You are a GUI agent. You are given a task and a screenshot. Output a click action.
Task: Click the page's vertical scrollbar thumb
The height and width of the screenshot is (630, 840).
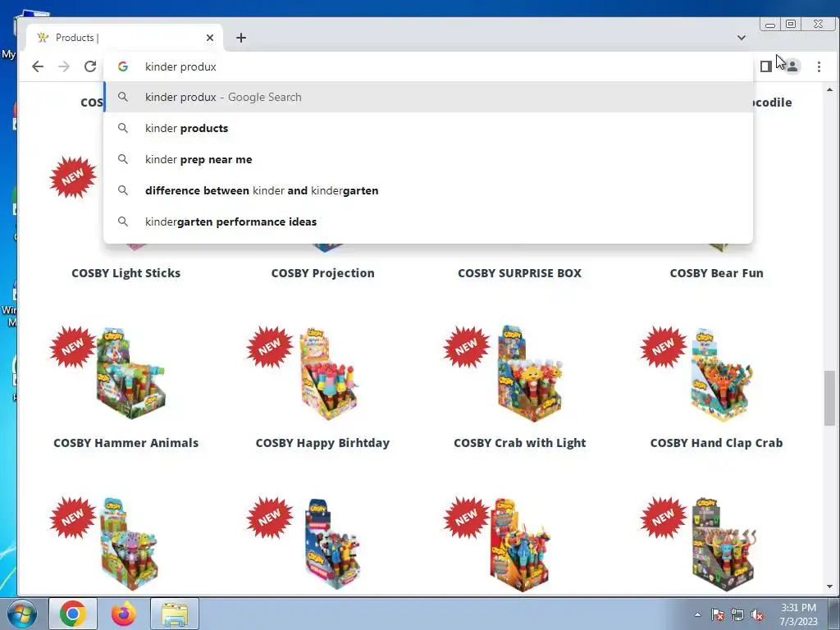[829, 398]
